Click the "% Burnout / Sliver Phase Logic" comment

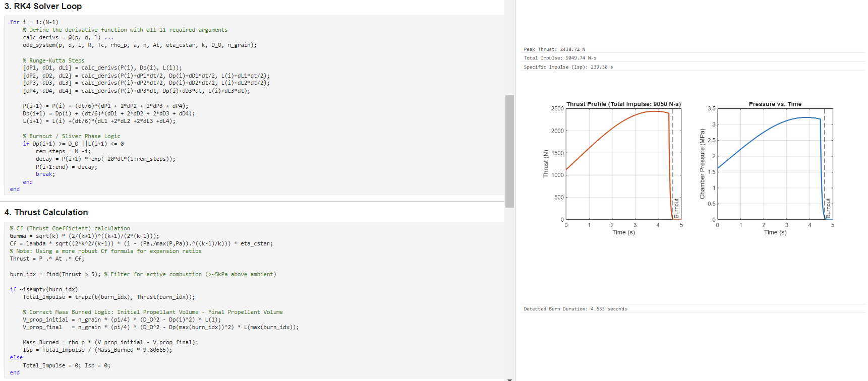pyautogui.click(x=72, y=136)
